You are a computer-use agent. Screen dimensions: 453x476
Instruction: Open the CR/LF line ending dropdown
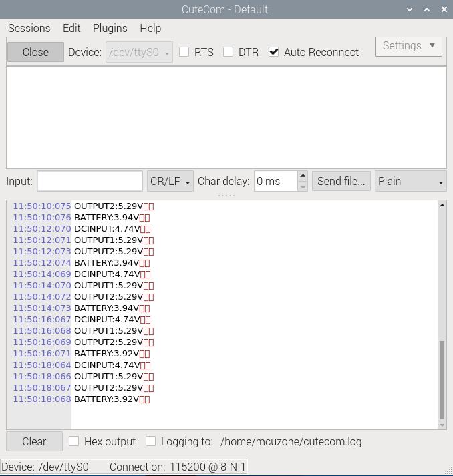click(170, 181)
